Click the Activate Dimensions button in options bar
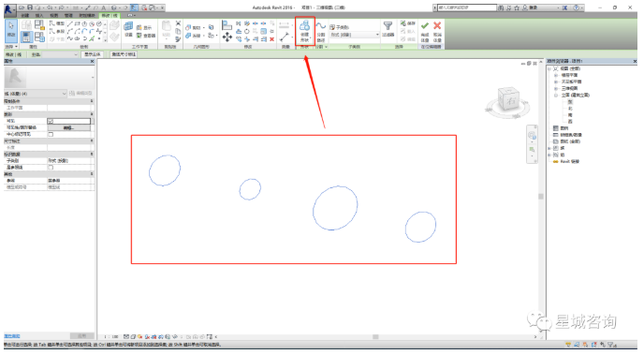Viewport: 644px width, 355px height. [x=124, y=54]
